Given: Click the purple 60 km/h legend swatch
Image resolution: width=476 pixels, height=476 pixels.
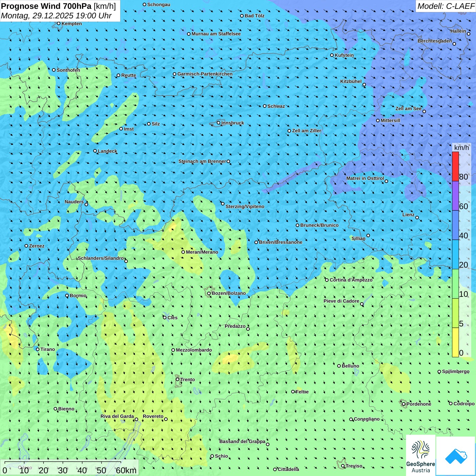Looking at the screenshot, I should click(455, 196).
